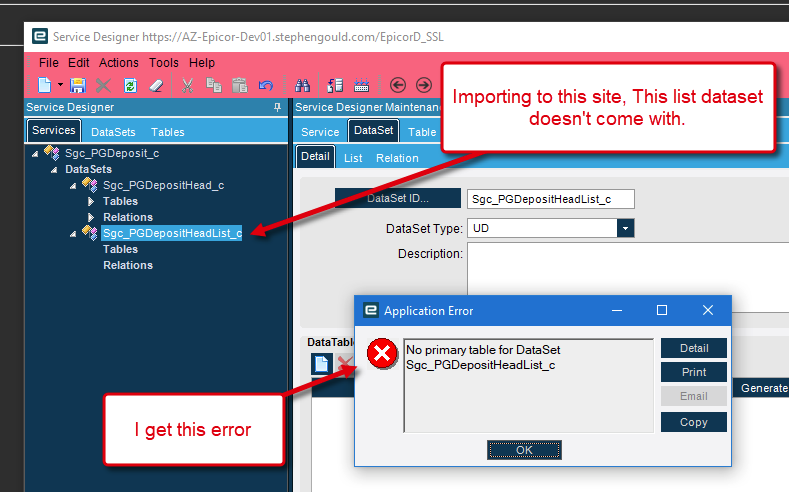Collapse the Sgc_PGDepositHead_c node arrow
Image resolution: width=789 pixels, height=492 pixels.
73,186
